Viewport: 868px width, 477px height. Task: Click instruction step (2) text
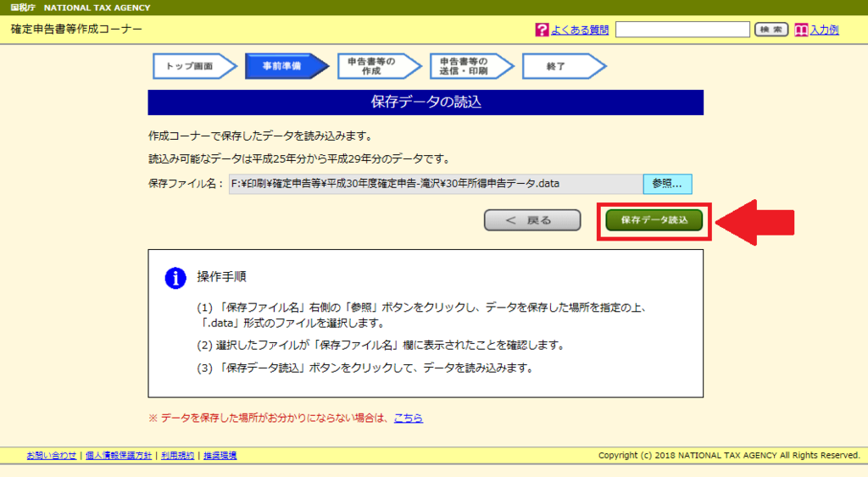point(381,346)
